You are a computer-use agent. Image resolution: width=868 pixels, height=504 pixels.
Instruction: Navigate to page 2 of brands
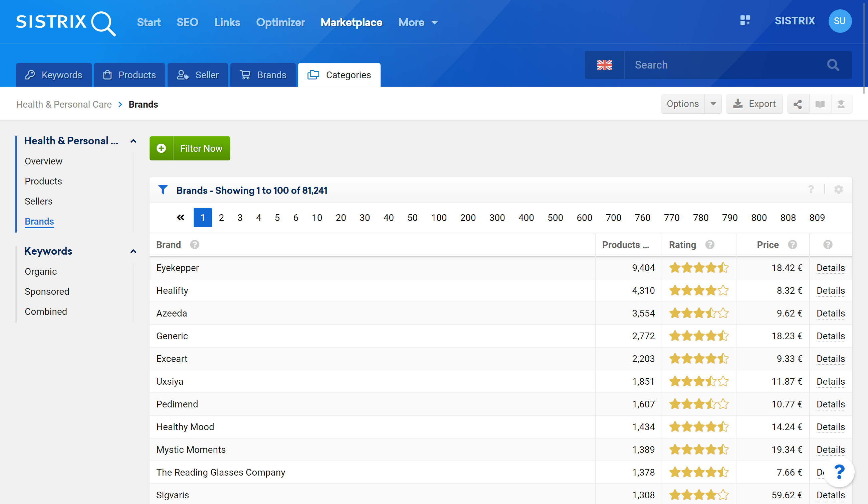(222, 217)
